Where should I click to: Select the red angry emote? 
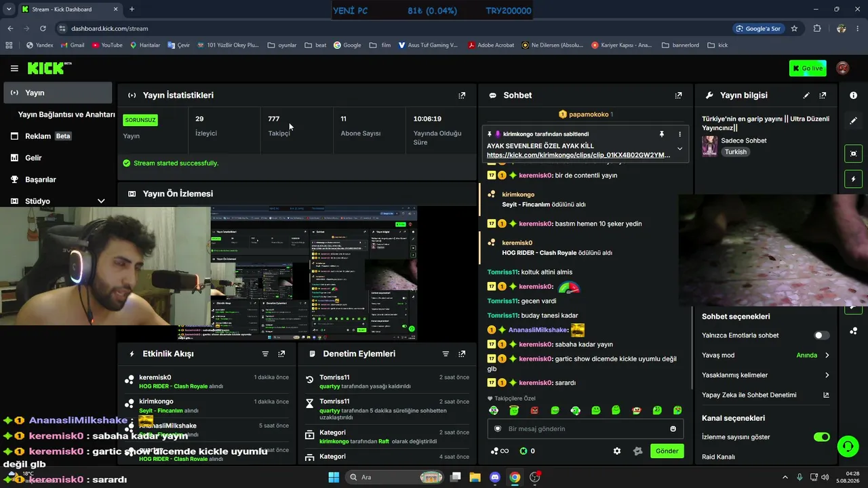[x=534, y=410]
